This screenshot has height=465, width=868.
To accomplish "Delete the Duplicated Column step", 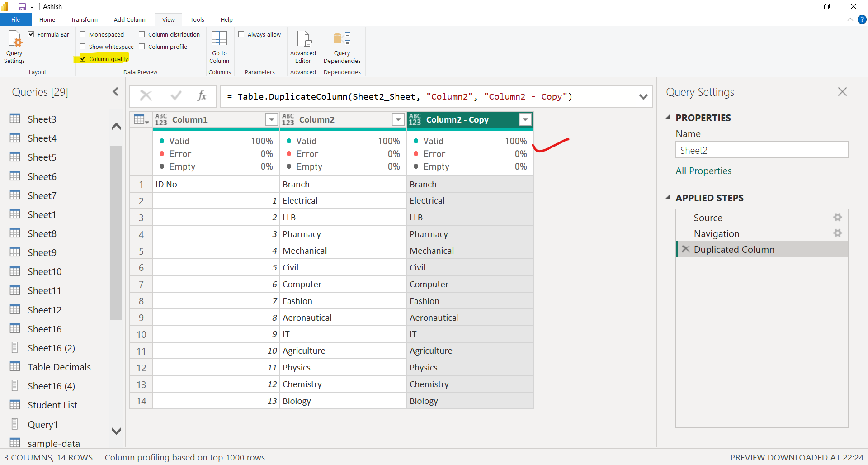I will point(686,249).
